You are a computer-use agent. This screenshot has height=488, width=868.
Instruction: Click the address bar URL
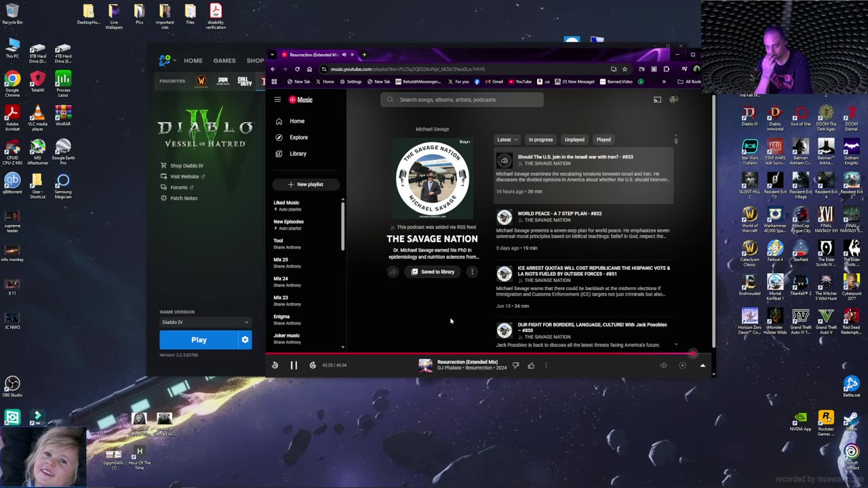tap(408, 69)
